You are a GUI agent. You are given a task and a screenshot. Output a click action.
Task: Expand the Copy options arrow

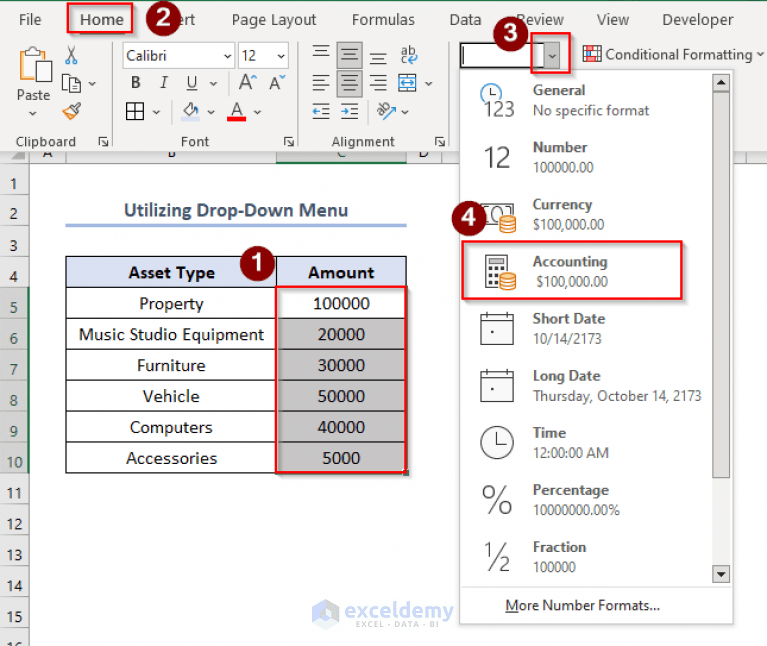point(92,84)
